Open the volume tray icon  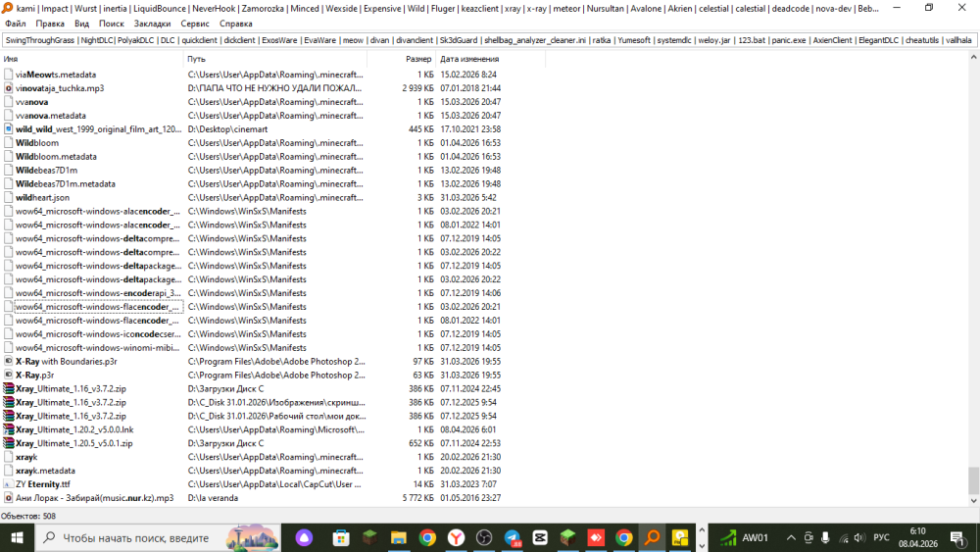pos(860,537)
